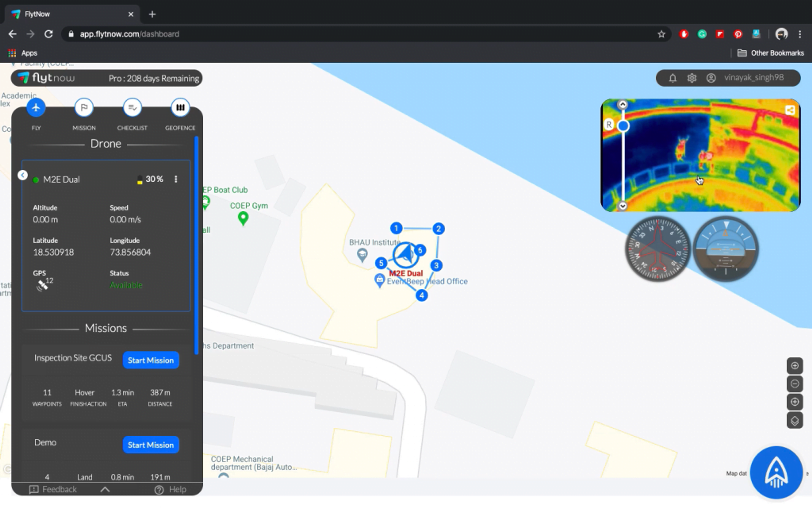Share the thermal video feed

tap(790, 110)
